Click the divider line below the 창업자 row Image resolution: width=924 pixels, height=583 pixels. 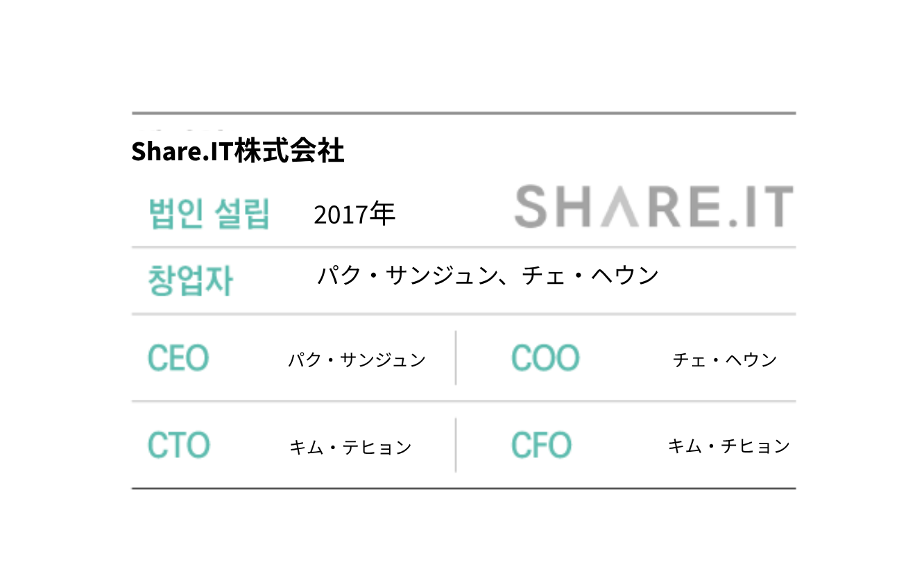click(x=463, y=314)
